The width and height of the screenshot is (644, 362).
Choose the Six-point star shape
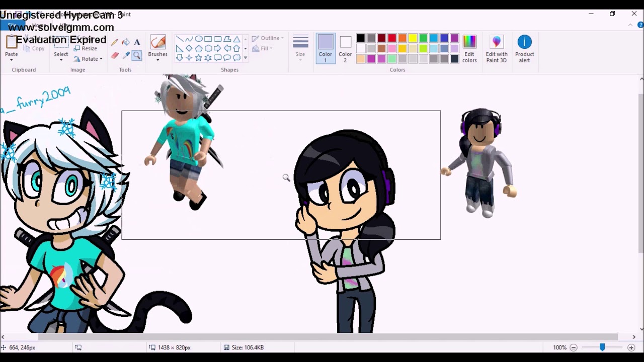coord(208,58)
